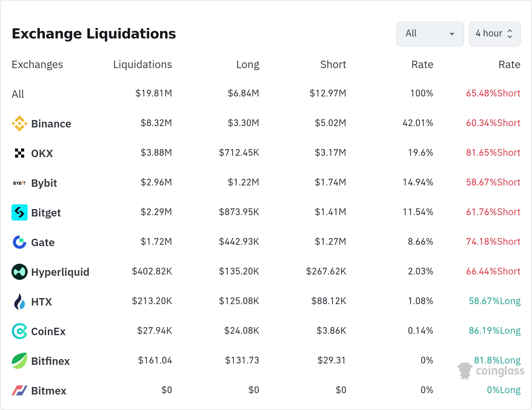Click the Short column header
Viewport: 532px width, 410px height.
(333, 64)
